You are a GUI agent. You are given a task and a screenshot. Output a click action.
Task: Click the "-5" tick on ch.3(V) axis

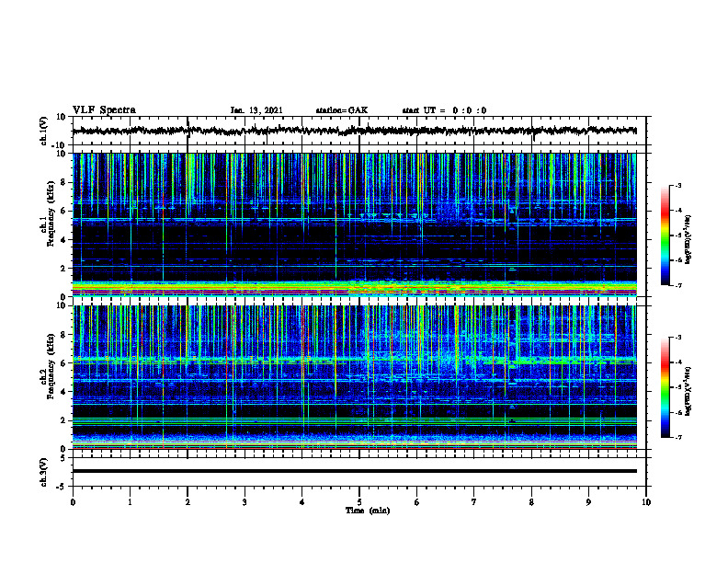point(63,487)
